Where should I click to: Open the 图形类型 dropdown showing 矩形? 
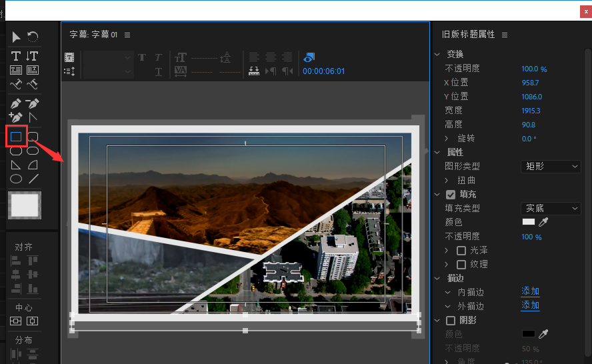click(x=551, y=167)
